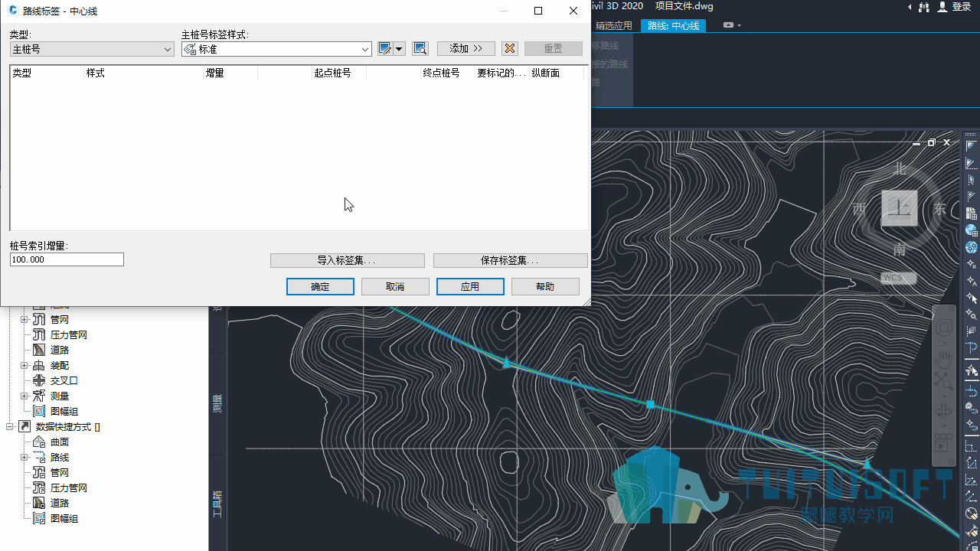This screenshot has height=551, width=980.
Task: Open the vertical 测量 toolspace tab
Action: click(217, 403)
